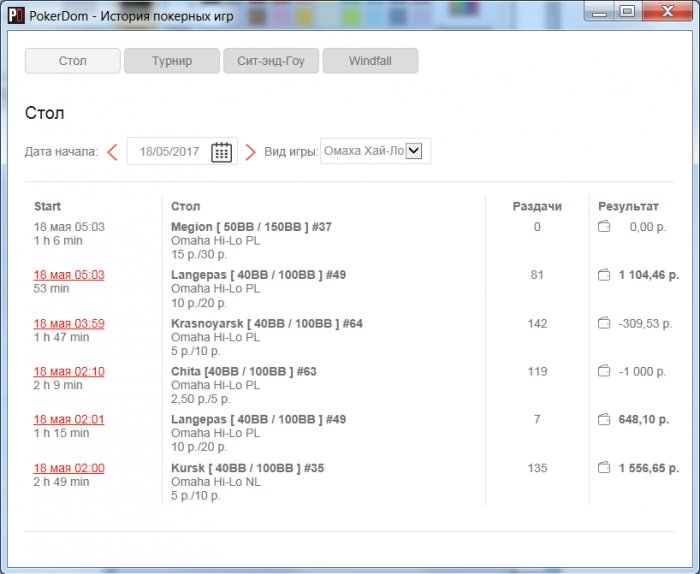This screenshot has width=700, height=574.
Task: Click the duration text 2 h 49 min
Action: (x=61, y=482)
